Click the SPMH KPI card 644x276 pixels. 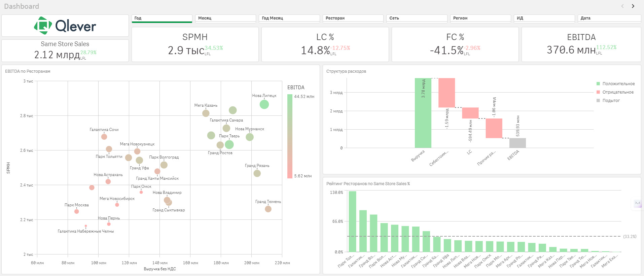click(x=195, y=44)
